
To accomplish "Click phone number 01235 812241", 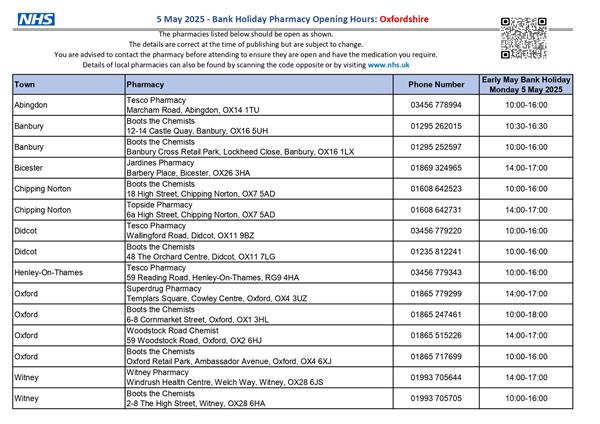I will coord(436,251).
